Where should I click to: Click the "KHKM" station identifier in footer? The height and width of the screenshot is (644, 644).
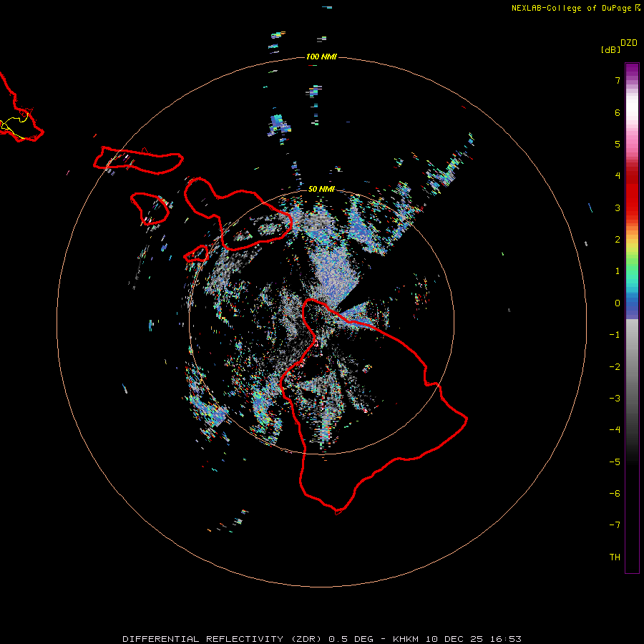404,639
